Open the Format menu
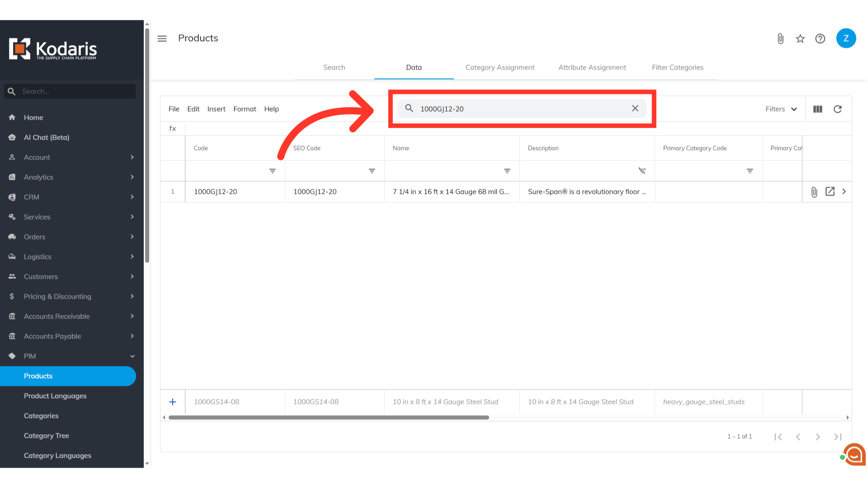The image size is (868, 488). 244,109
